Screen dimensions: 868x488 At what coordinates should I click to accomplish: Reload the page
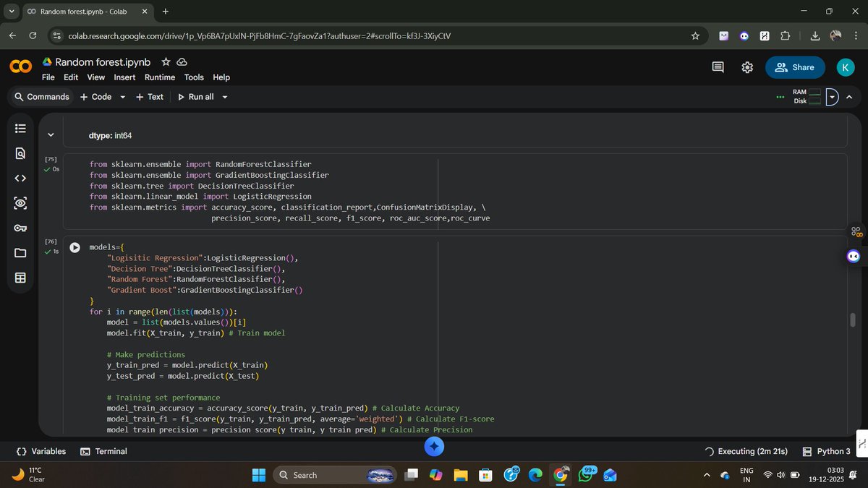33,35
